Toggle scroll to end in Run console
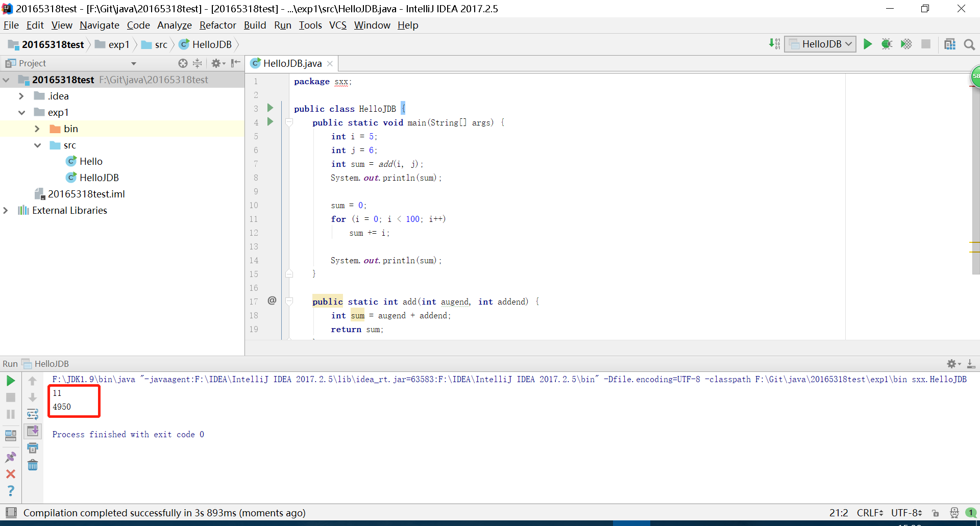 coord(33,431)
